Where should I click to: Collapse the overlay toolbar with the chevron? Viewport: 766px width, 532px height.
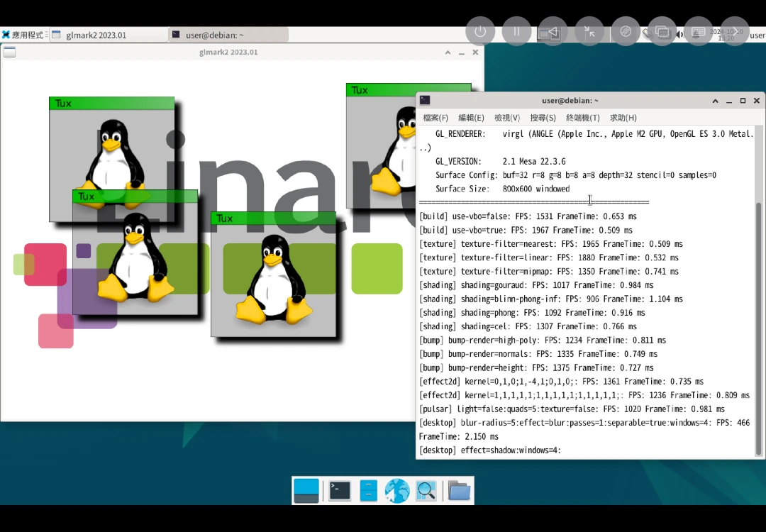[x=735, y=31]
